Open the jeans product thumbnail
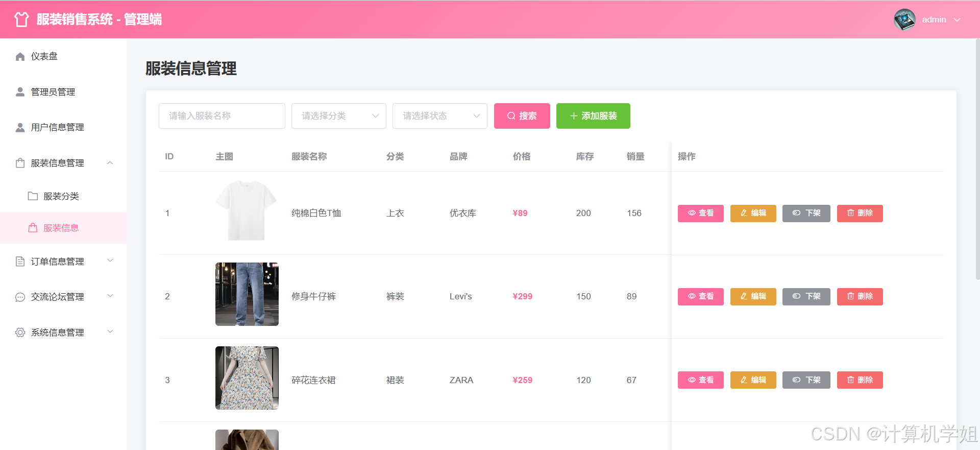Screen dimensions: 980x450 click(247, 294)
